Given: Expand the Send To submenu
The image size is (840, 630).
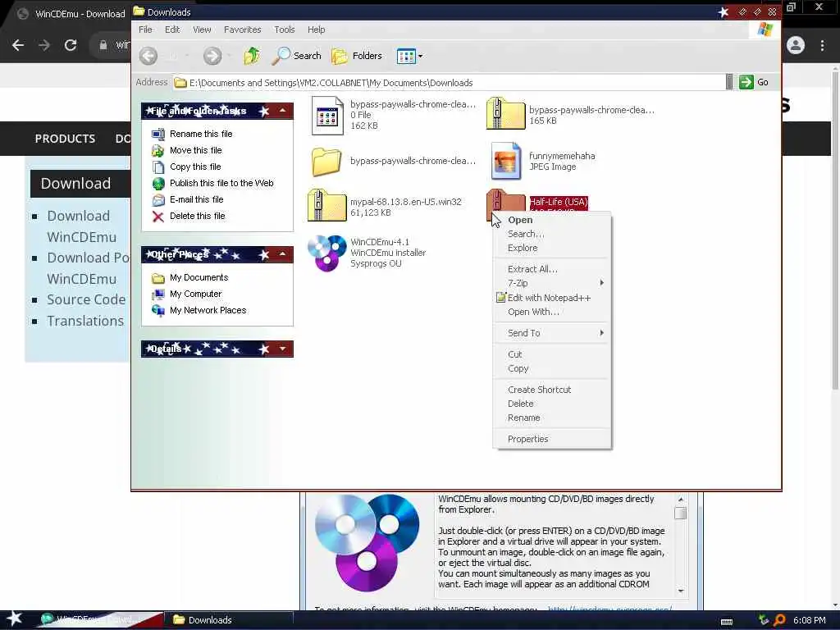Looking at the screenshot, I should (x=552, y=333).
